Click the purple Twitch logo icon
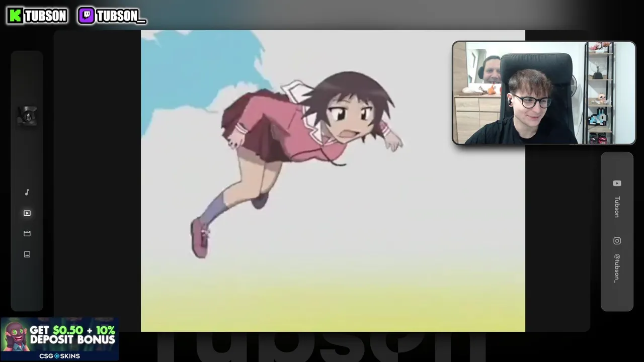The height and width of the screenshot is (362, 644). [86, 16]
